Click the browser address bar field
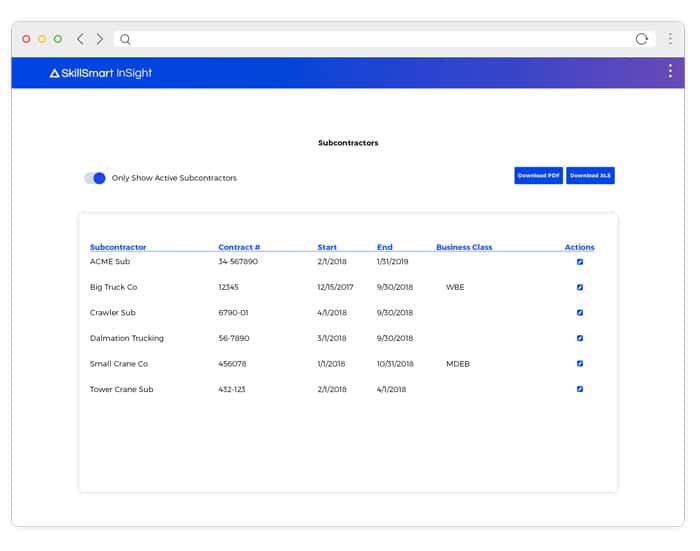 tap(384, 39)
